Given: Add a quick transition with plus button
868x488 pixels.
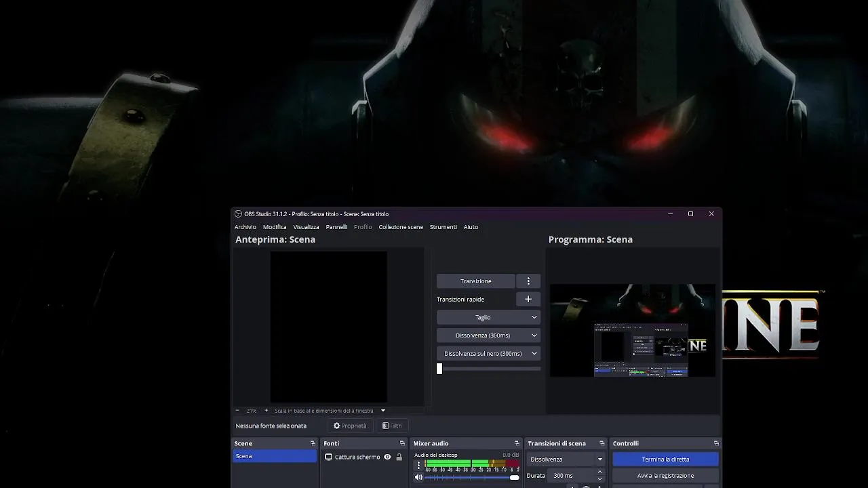Looking at the screenshot, I should [528, 299].
